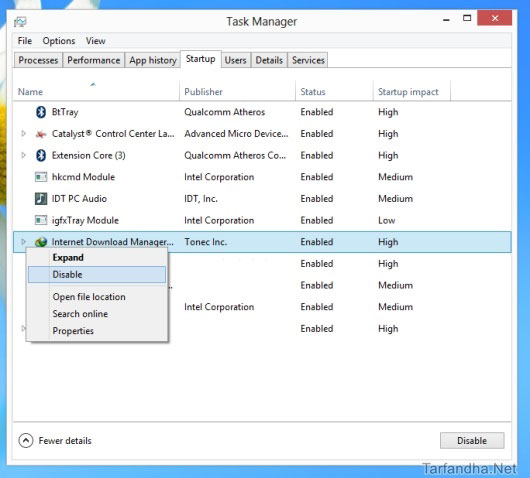Choose Disable in the context menu
The height and width of the screenshot is (478, 530).
[x=97, y=274]
